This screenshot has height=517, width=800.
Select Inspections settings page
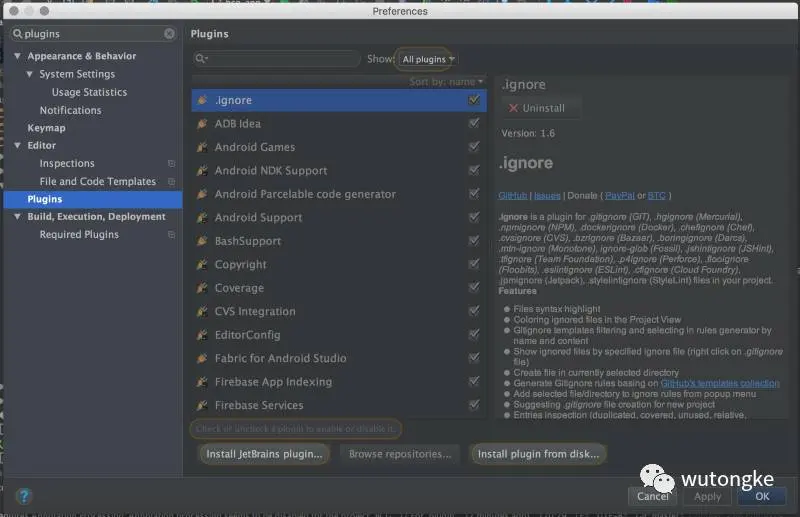[67, 163]
